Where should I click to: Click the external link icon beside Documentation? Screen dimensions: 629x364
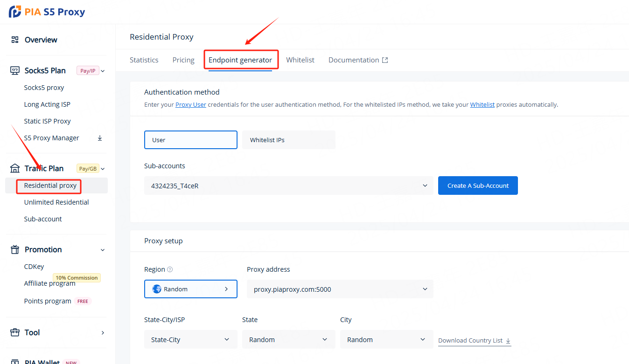pyautogui.click(x=385, y=60)
